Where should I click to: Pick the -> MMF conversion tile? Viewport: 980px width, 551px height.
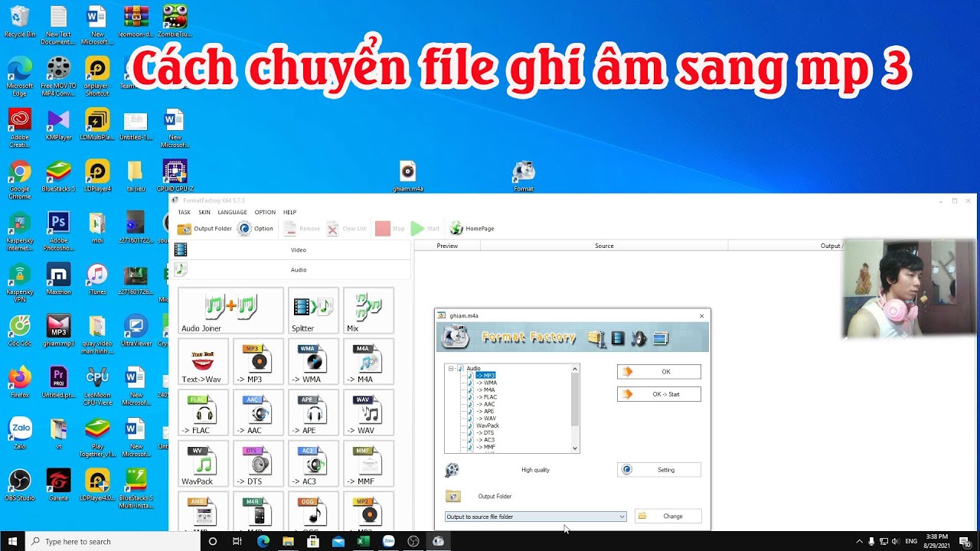point(368,465)
